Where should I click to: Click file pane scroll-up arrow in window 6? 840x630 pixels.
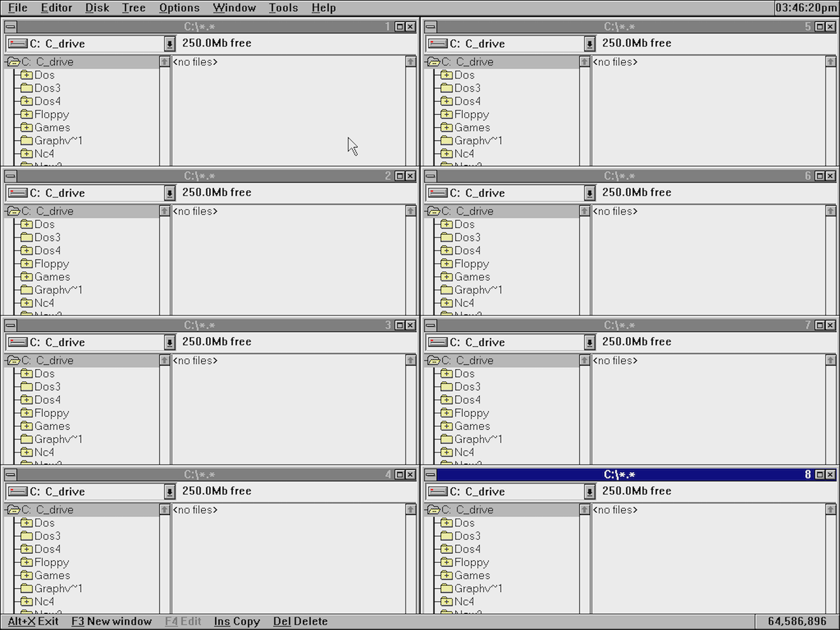click(x=831, y=211)
